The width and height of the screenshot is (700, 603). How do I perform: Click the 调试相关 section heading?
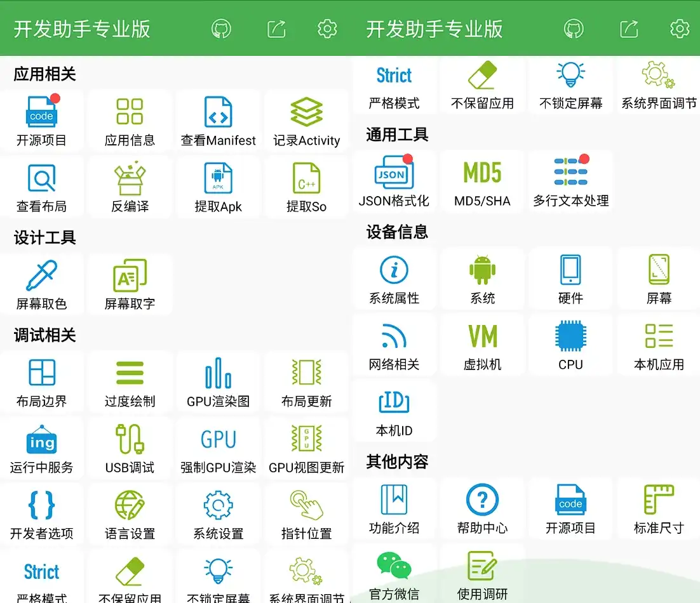pos(44,335)
